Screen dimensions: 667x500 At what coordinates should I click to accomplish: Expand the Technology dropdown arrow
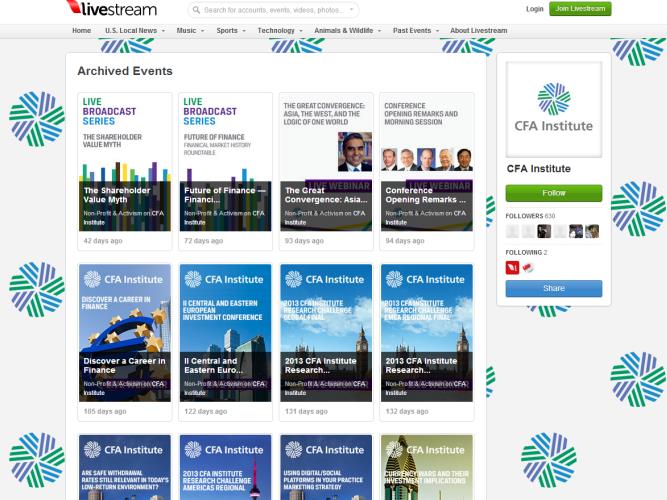tap(301, 31)
